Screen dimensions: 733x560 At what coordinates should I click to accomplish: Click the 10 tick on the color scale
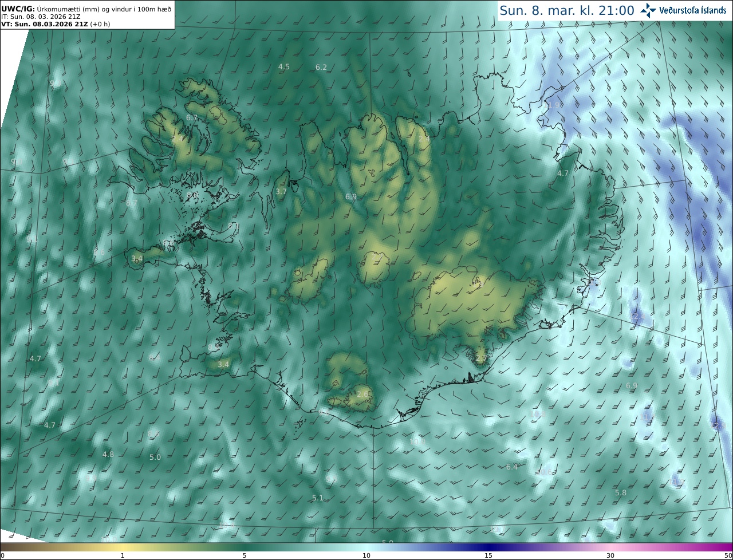click(x=366, y=555)
